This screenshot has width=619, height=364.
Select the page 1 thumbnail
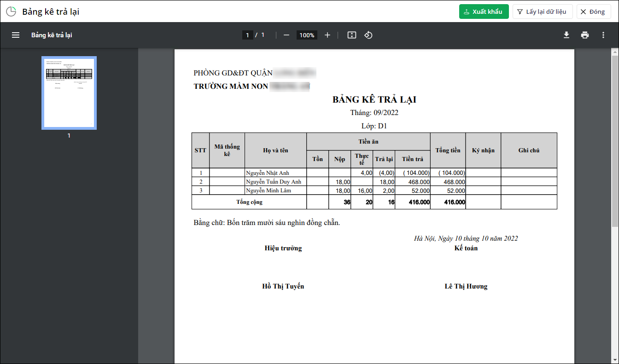pos(69,93)
